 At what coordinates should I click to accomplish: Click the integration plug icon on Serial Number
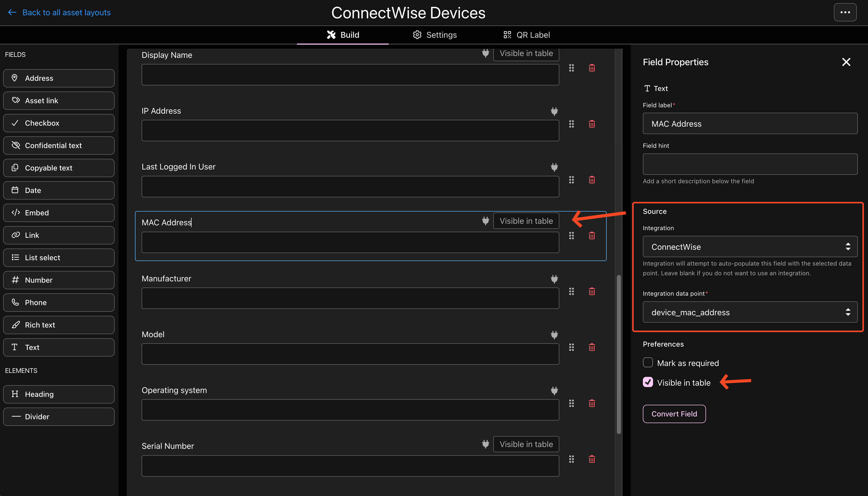(x=485, y=444)
